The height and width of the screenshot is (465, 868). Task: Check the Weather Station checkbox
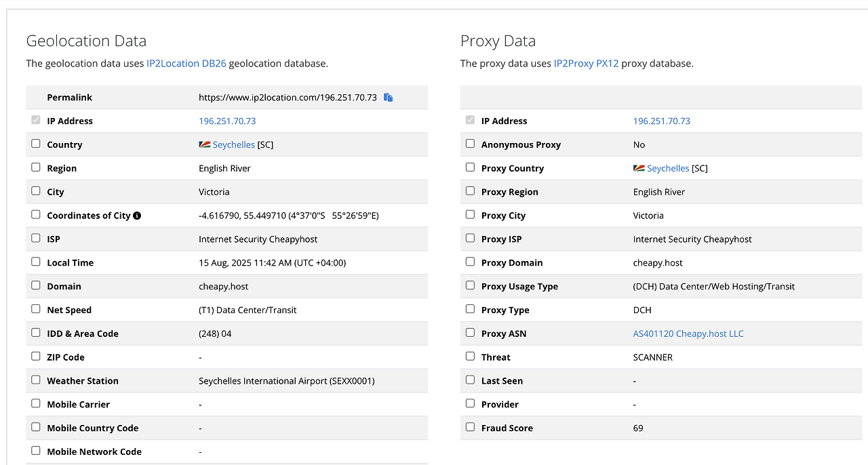(36, 380)
